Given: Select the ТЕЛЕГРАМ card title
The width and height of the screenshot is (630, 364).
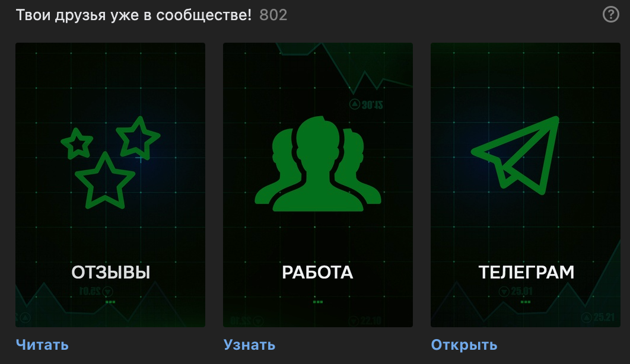Looking at the screenshot, I should [526, 273].
